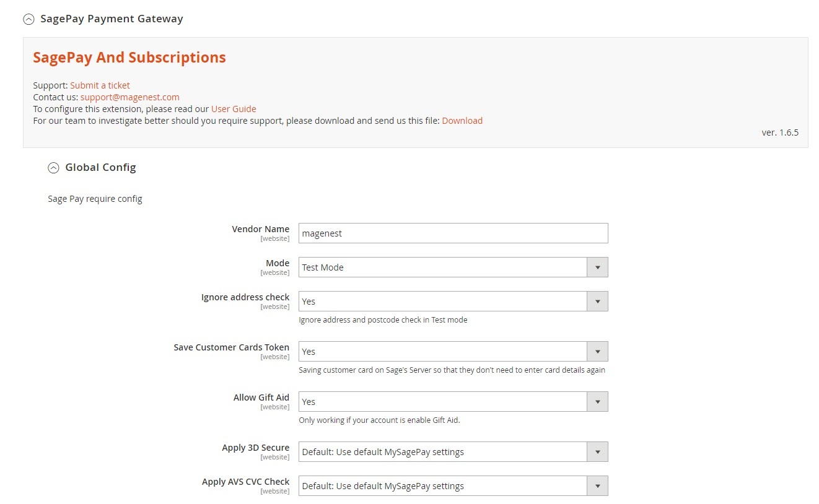Click the Global Config section heading
819x504 pixels.
pyautogui.click(x=100, y=167)
